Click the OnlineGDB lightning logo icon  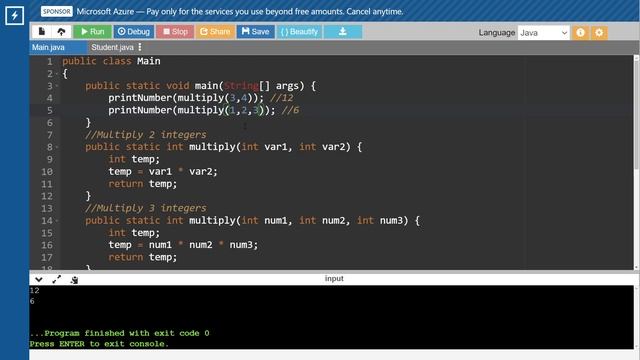(14, 16)
